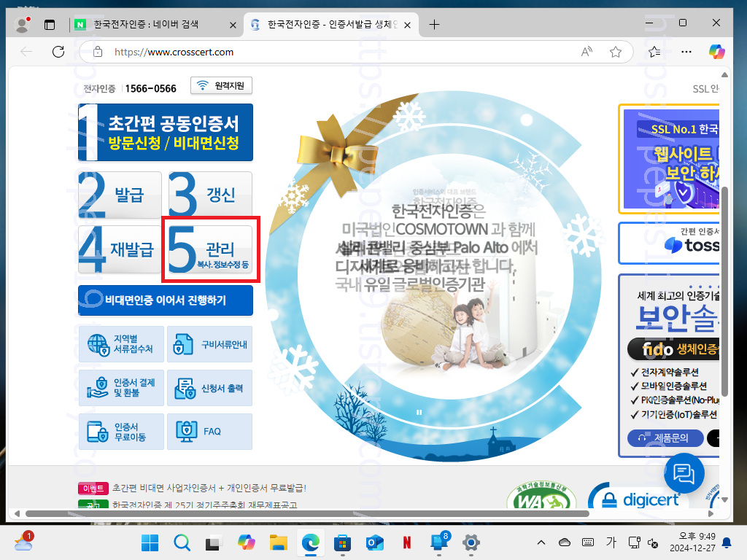Open the Copilot app in taskbar
Screen dimensions: 747x560
(247, 542)
